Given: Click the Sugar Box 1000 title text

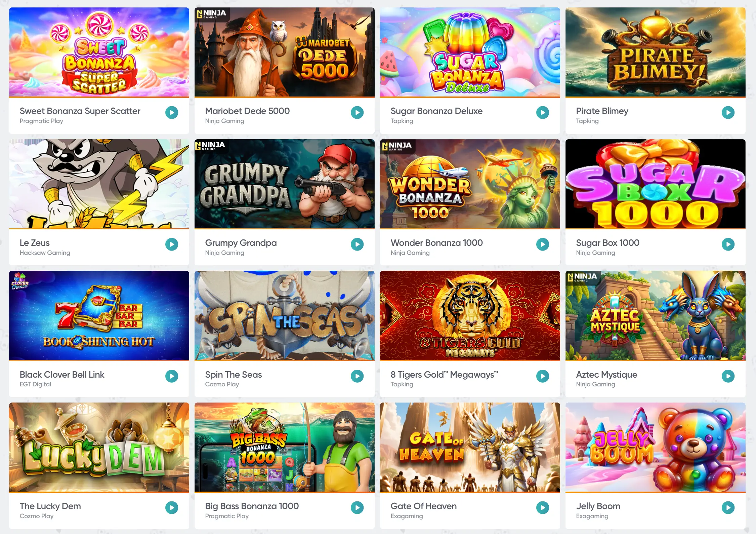Looking at the screenshot, I should coord(607,243).
